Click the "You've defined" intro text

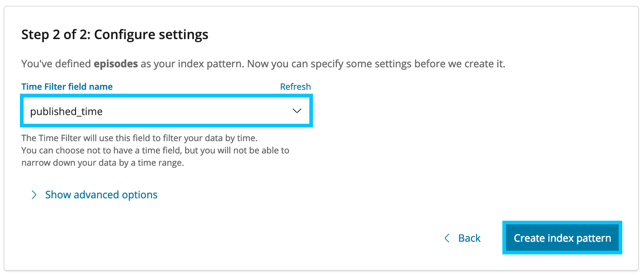pos(56,64)
